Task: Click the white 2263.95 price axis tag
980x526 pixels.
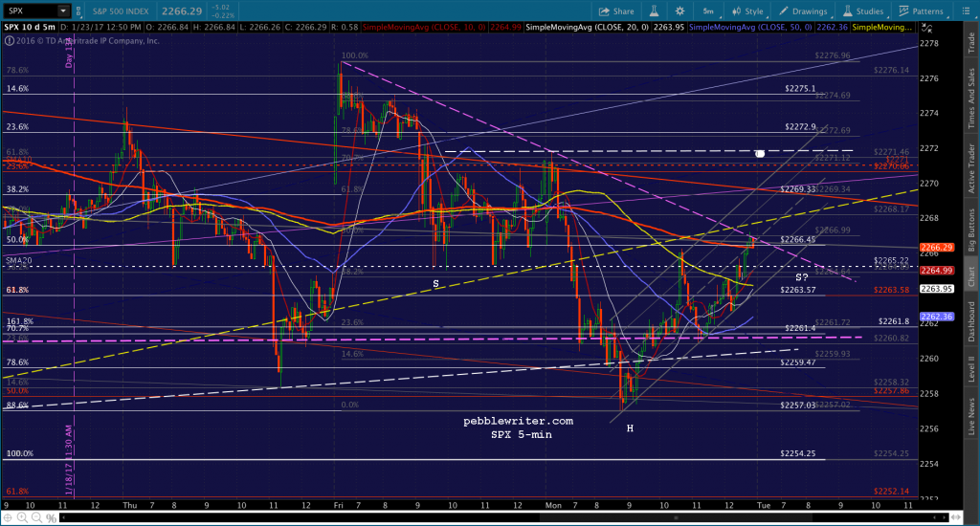Action: tap(937, 289)
